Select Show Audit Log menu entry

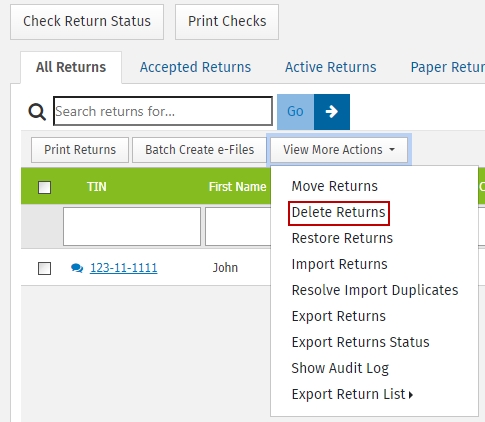(x=340, y=368)
